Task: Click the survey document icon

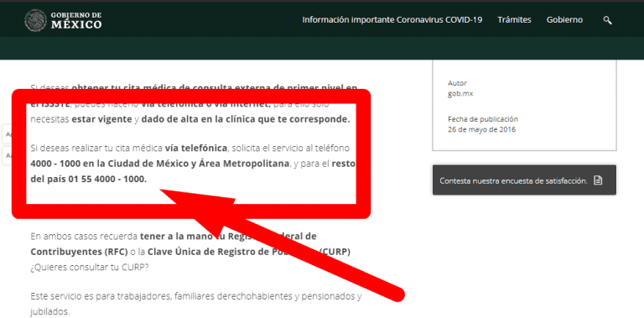Action: coord(598,180)
